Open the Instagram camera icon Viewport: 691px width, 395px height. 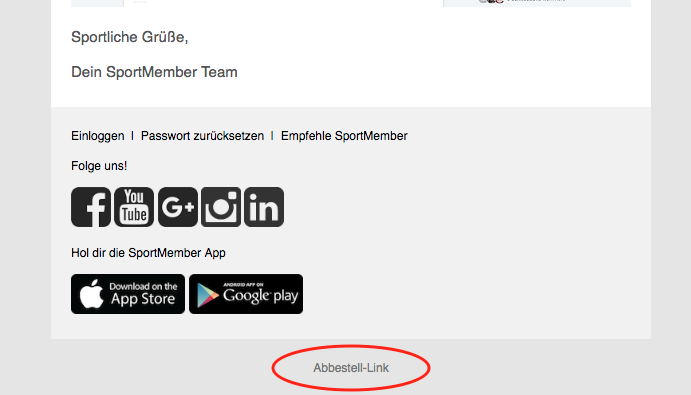pos(221,207)
